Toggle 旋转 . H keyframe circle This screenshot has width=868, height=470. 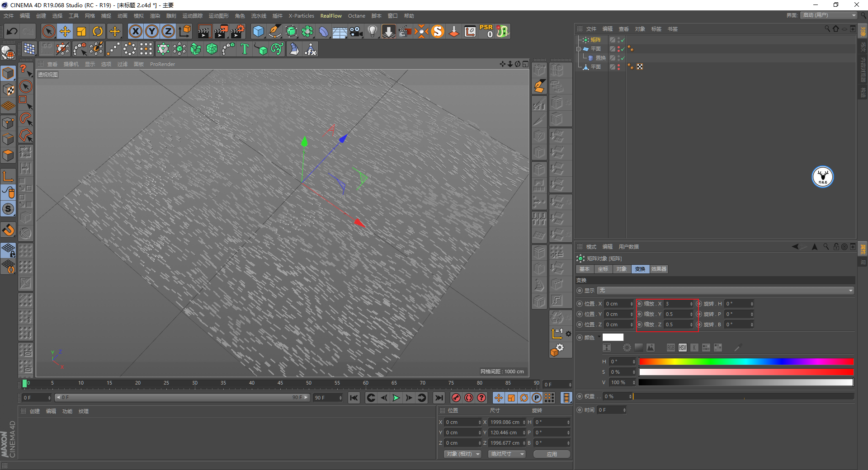(x=699, y=304)
